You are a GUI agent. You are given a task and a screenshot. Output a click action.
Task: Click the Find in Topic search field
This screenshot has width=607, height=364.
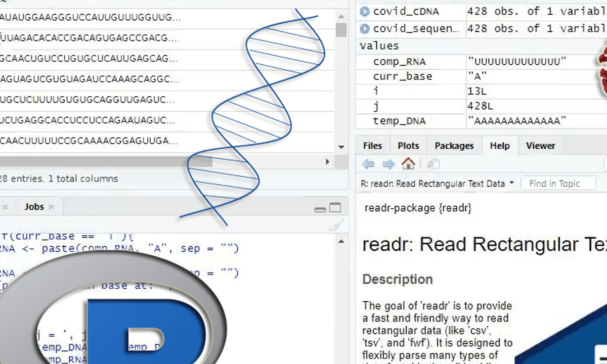[558, 184]
